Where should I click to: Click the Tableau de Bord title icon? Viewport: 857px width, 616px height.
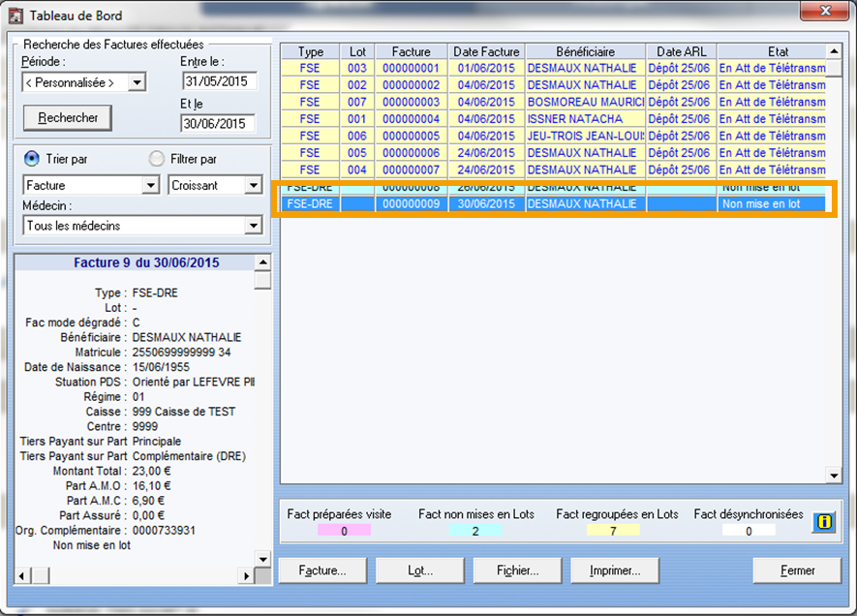(x=15, y=15)
